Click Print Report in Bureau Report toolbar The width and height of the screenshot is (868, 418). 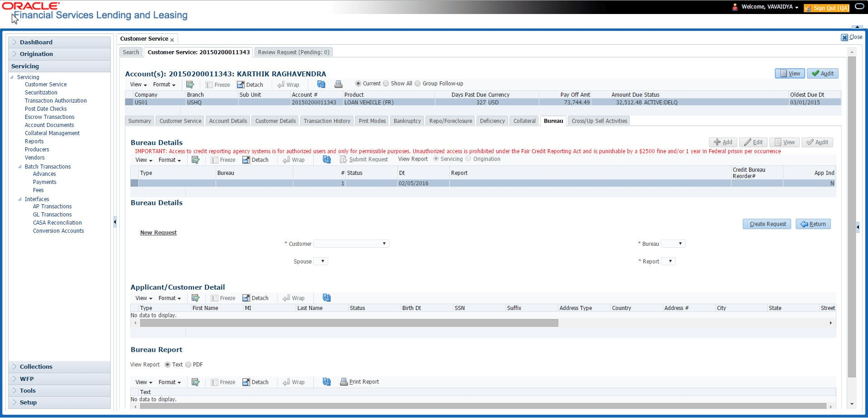(x=359, y=382)
